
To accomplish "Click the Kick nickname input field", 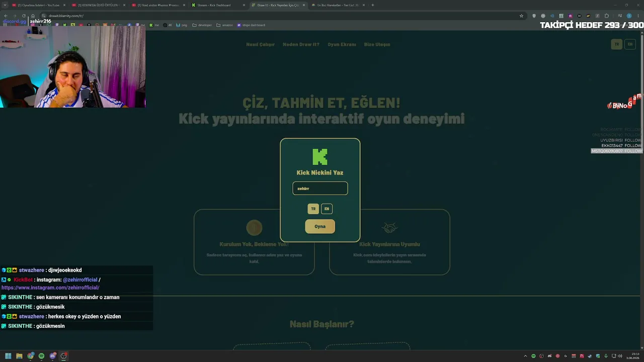I will pos(320,189).
